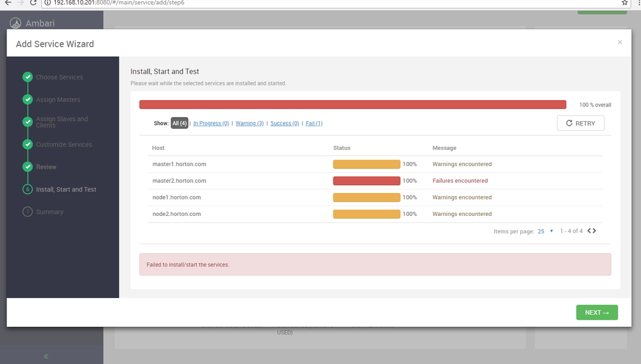This screenshot has width=641, height=364.
Task: Open Warnings encountered for node1.horton.com
Action: pyautogui.click(x=462, y=197)
